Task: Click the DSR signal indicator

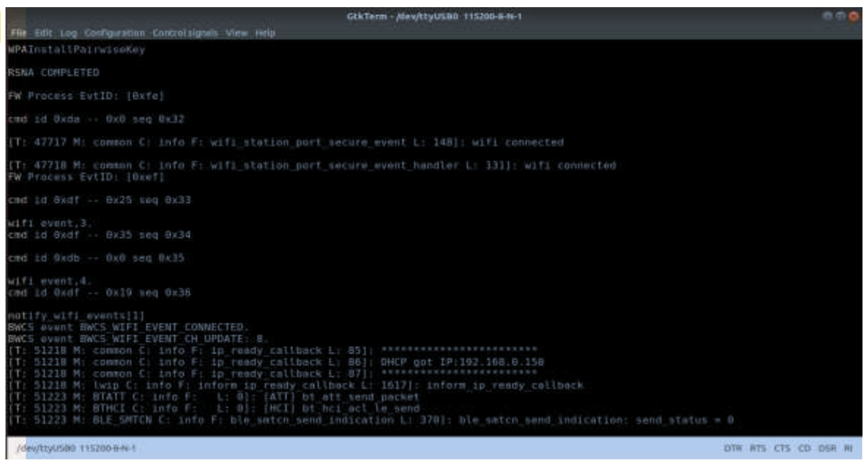Action: coord(827,448)
